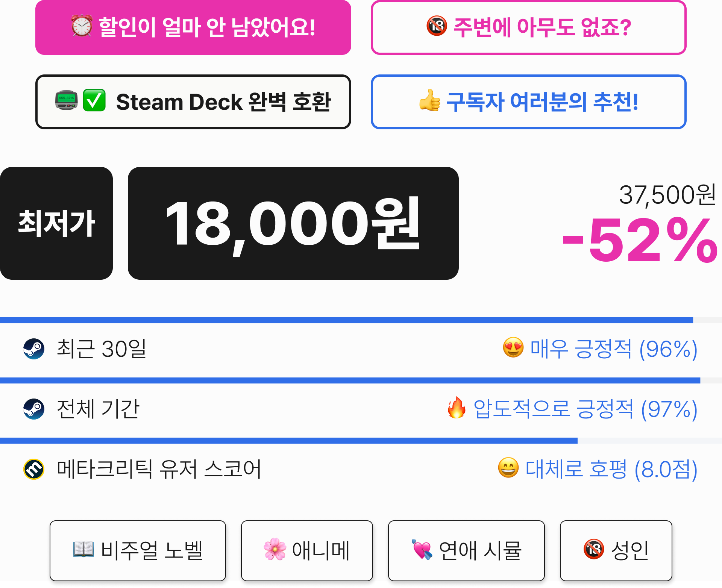Image resolution: width=722 pixels, height=588 pixels.
Task: Click the pink 할인이 얼마 안 남았어요 banner
Action: click(x=193, y=27)
